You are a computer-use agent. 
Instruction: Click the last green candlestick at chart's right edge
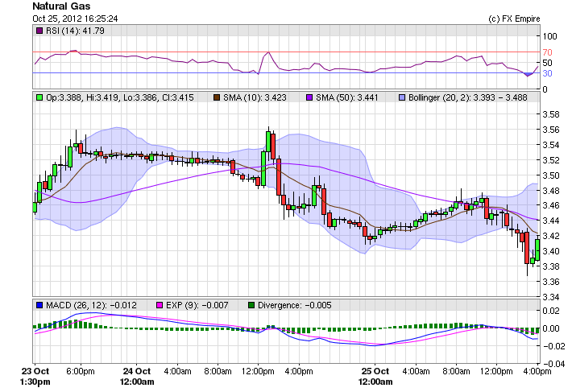point(537,250)
